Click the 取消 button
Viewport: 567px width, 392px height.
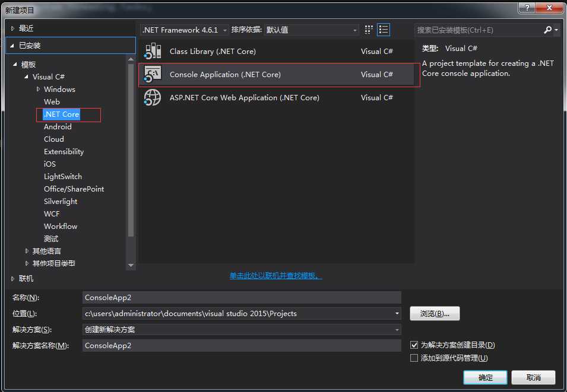tap(533, 377)
